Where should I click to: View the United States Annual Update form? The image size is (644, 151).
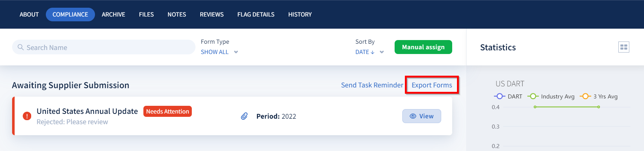[x=421, y=116]
